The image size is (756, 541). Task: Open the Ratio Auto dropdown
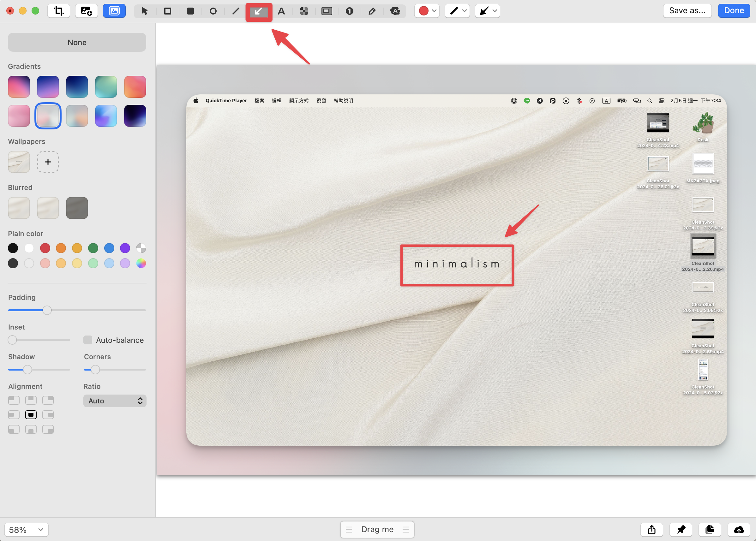tap(115, 401)
